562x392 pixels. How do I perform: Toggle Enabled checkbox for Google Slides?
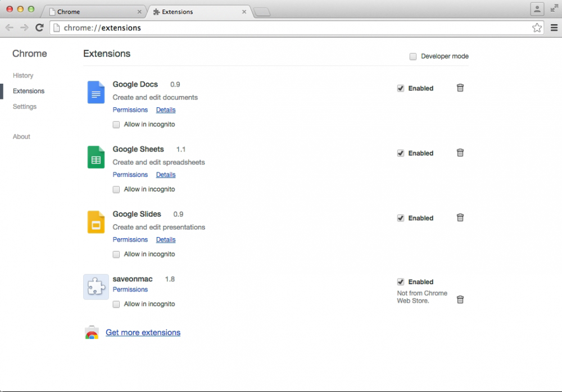click(401, 218)
